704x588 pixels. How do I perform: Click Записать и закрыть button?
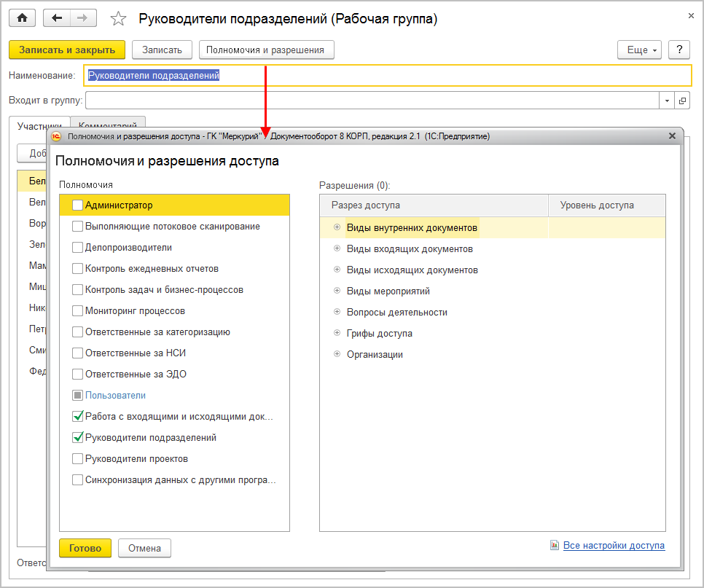tap(67, 50)
